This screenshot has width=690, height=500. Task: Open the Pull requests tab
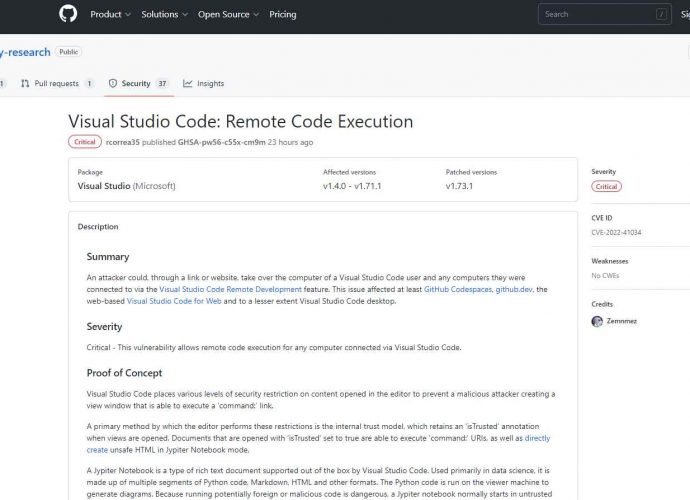click(x=57, y=83)
